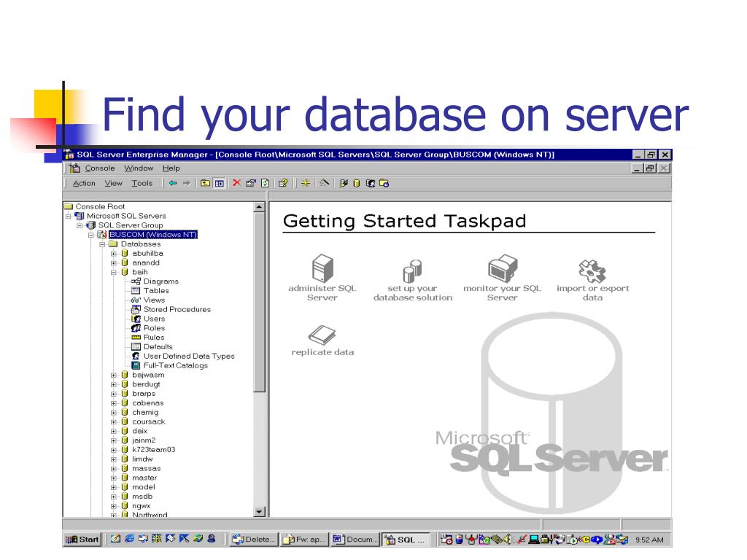Open the Window menu
The width and height of the screenshot is (747, 560).
[139, 168]
